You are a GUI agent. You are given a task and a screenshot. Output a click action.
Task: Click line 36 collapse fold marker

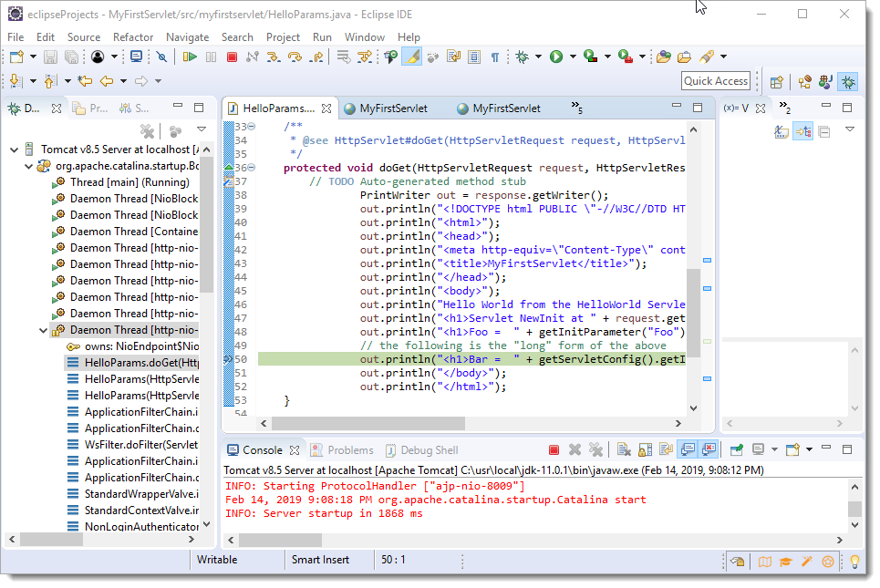(x=252, y=167)
